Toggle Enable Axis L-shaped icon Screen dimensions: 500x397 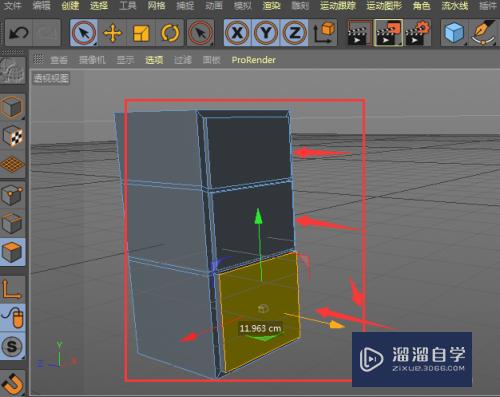pyautogui.click(x=13, y=289)
